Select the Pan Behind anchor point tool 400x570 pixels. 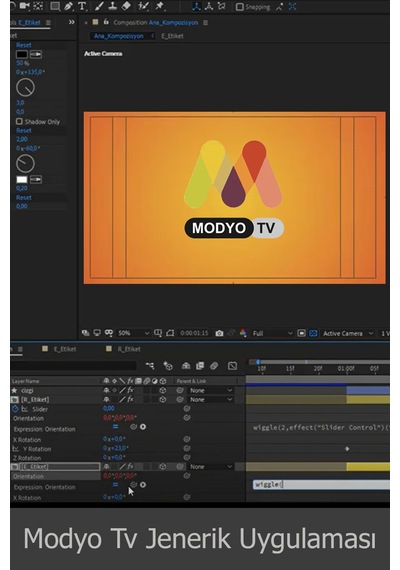coord(38,6)
